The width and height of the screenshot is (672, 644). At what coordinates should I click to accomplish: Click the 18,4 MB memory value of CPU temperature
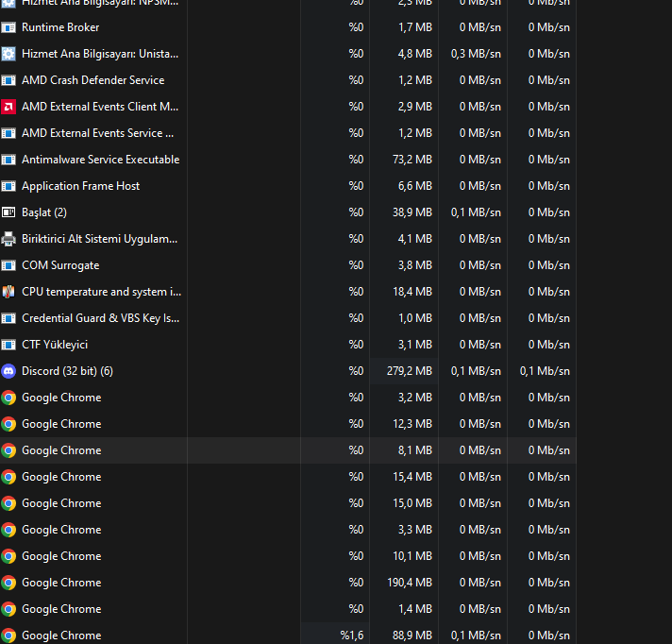412,292
